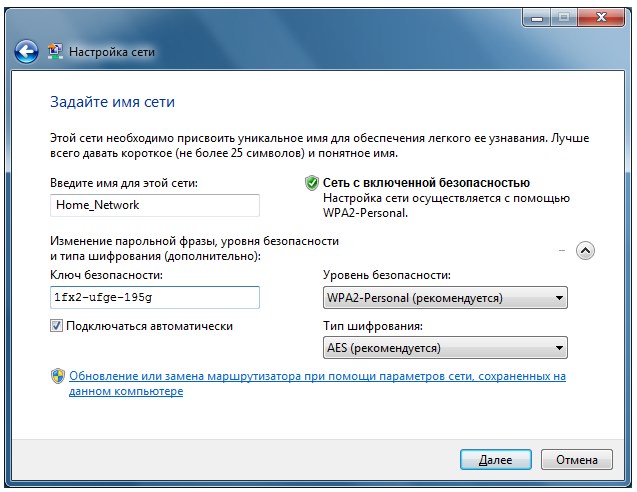Click the "Настройка сети" window title
Screen dimensions: 637x492
point(112,52)
